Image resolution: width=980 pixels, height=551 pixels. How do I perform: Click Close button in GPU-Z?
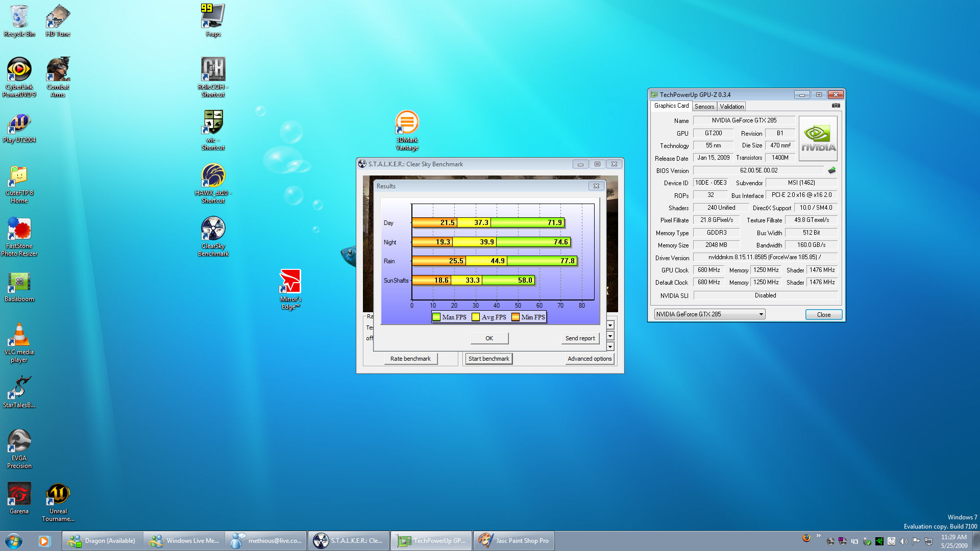point(823,315)
